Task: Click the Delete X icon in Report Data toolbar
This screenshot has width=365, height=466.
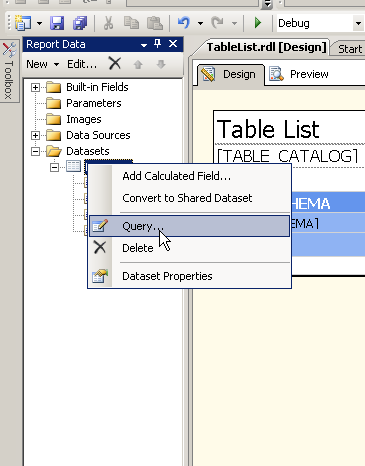Action: 115,63
